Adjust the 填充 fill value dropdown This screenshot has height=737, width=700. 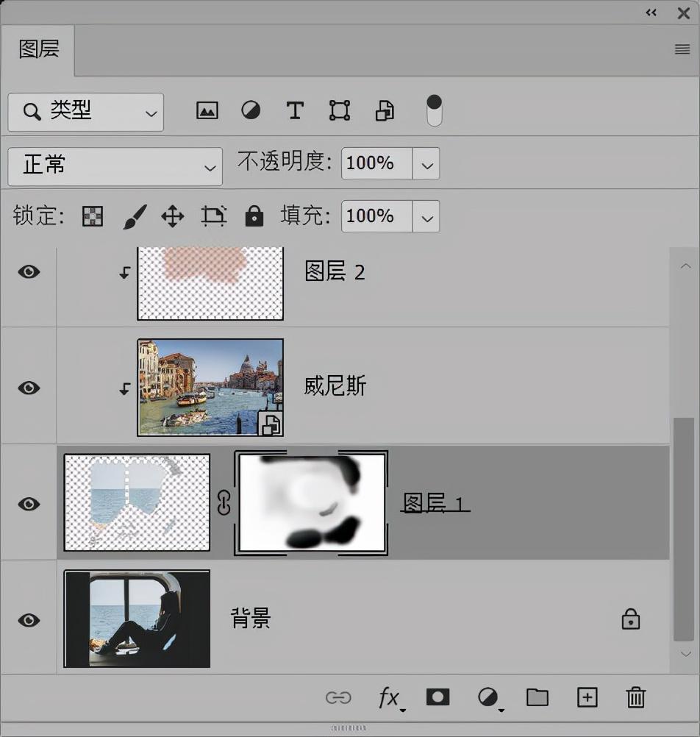[426, 216]
